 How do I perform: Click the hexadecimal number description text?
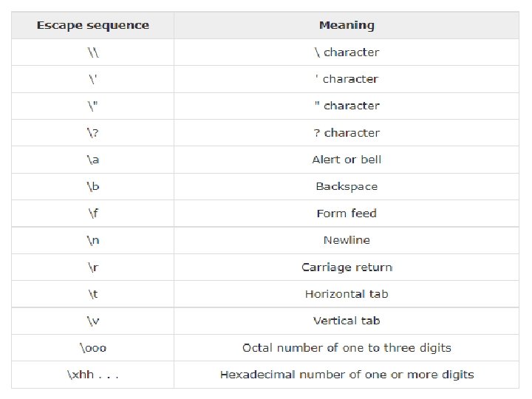pos(347,375)
